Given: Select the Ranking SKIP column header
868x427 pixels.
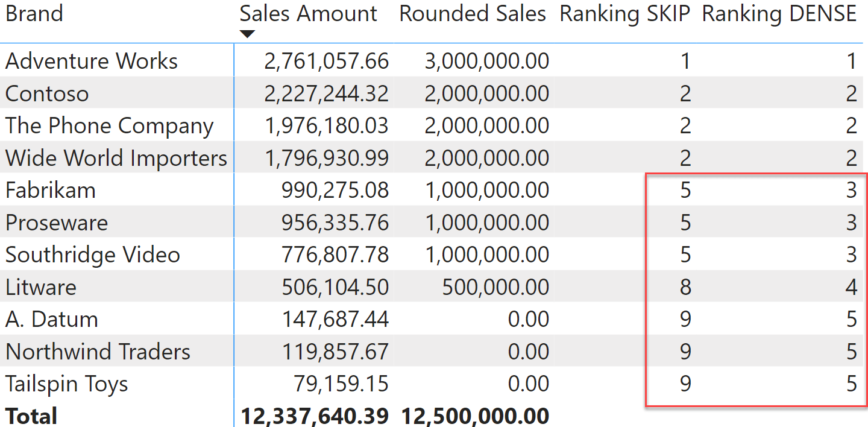Looking at the screenshot, I should (x=625, y=13).
